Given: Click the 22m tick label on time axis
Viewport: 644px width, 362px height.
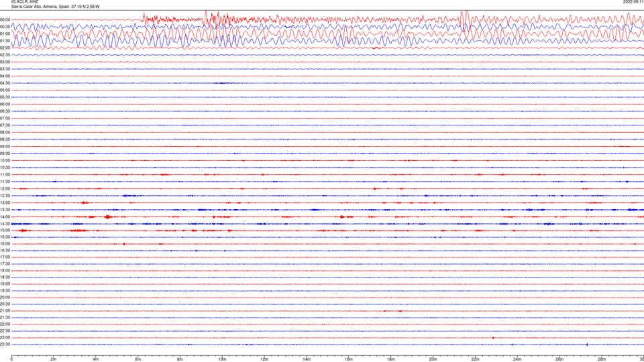Looking at the screenshot, I should pos(475,359).
